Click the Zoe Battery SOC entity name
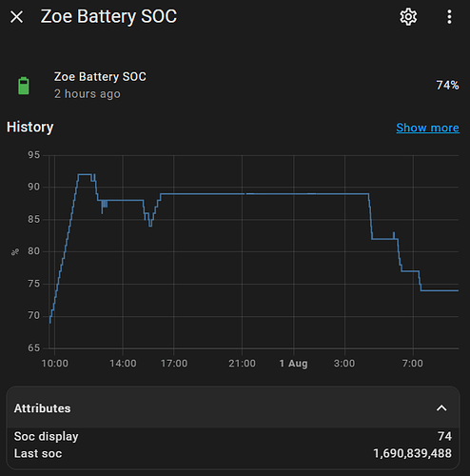Image resolution: width=470 pixels, height=476 pixels. coord(100,77)
